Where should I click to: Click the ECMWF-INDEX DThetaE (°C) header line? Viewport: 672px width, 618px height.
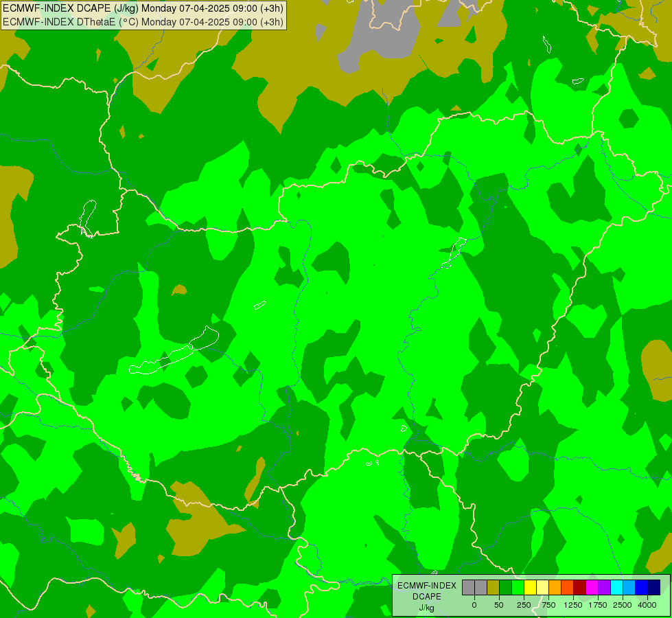pos(143,22)
